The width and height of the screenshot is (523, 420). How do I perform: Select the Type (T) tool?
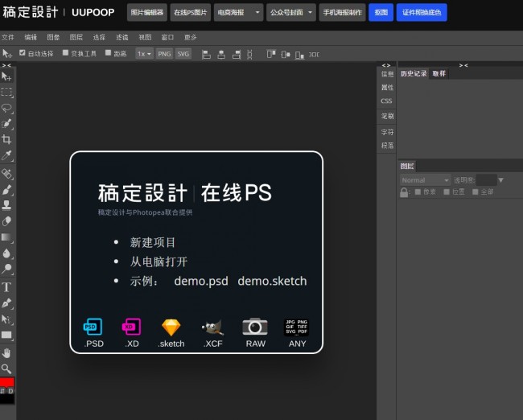[x=6, y=287]
